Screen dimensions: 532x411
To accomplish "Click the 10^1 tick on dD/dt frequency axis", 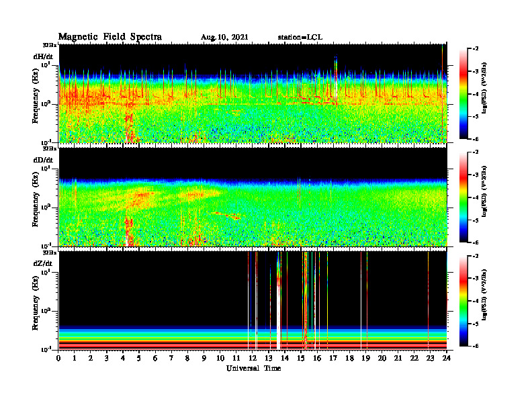I will 46,169.
